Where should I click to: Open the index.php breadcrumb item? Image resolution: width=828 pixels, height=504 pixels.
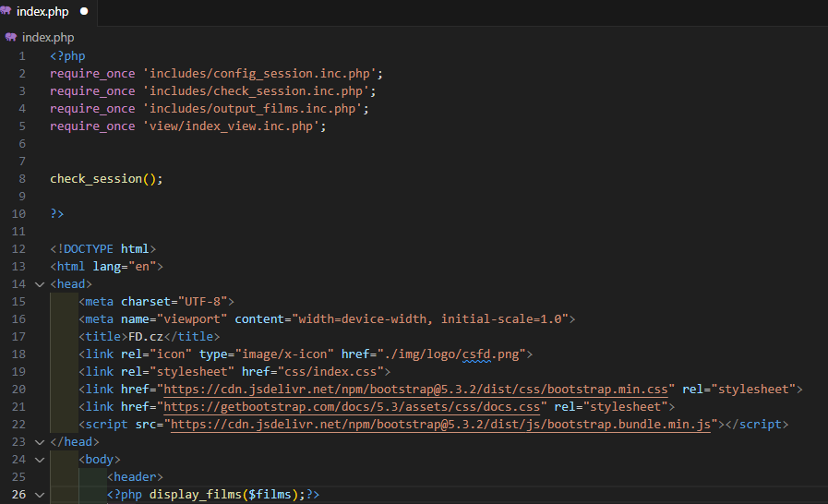[x=48, y=38]
